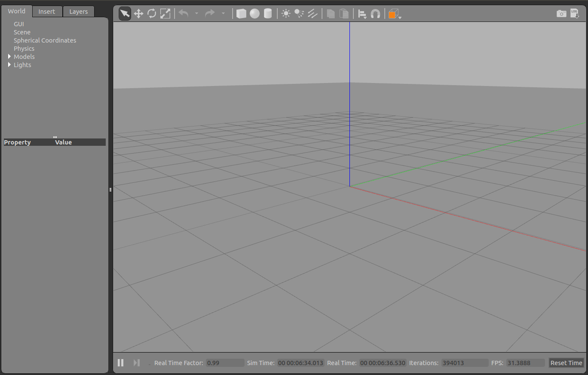
Task: Switch to the Insert tab
Action: coord(47,12)
